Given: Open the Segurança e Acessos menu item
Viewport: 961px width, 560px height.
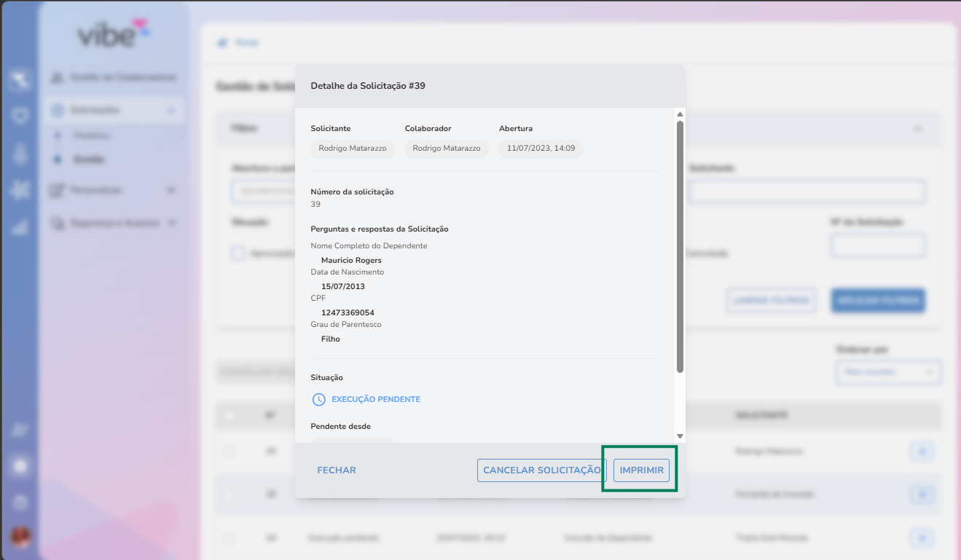Looking at the screenshot, I should tap(113, 223).
